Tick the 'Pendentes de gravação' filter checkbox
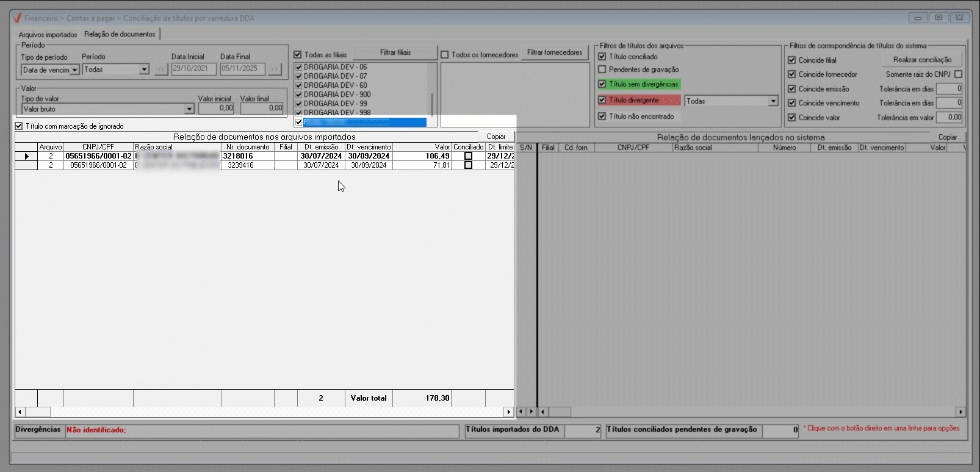This screenshot has width=980, height=472. click(602, 70)
